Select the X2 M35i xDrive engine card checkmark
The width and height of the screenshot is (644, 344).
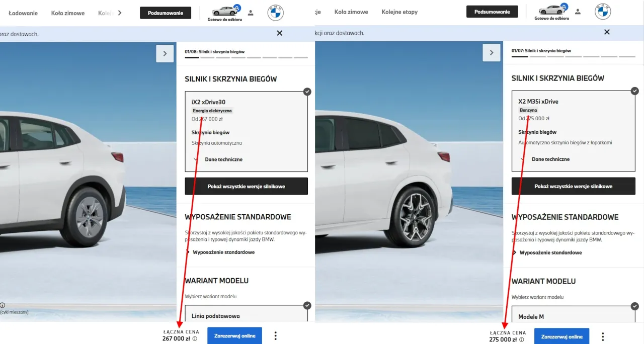[634, 91]
